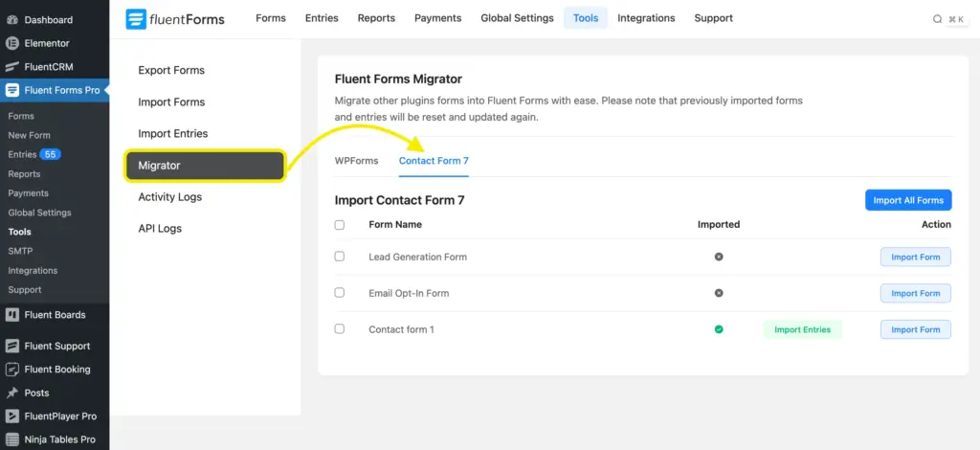This screenshot has width=980, height=450.
Task: Open Global Settings sidebar submenu link
Action: click(x=39, y=213)
